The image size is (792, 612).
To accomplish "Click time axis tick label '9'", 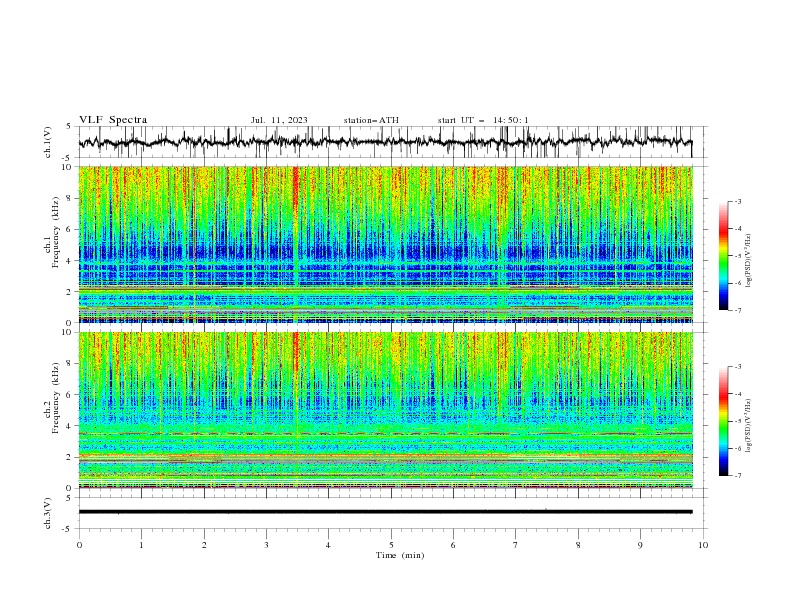I will pos(640,545).
